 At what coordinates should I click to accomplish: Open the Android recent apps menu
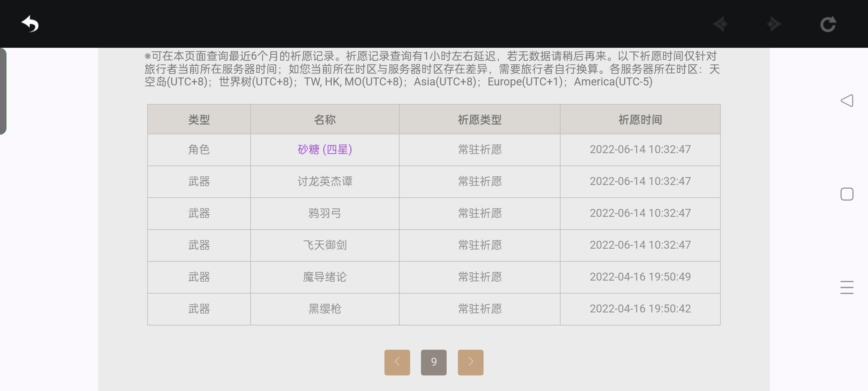coord(847,287)
